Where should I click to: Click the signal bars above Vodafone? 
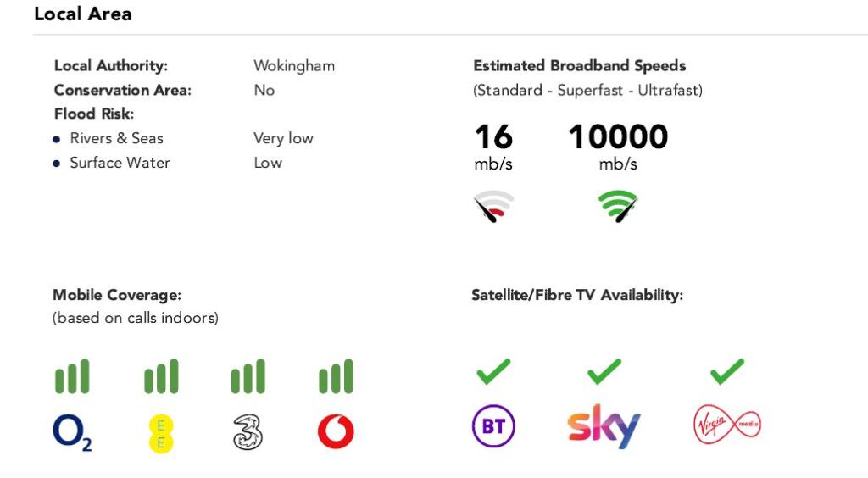(x=336, y=376)
